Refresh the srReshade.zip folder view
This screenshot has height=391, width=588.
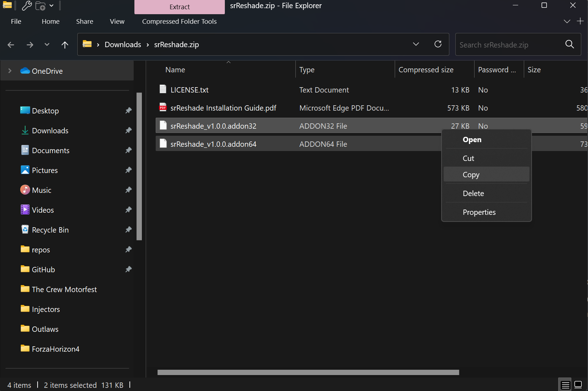coord(438,44)
